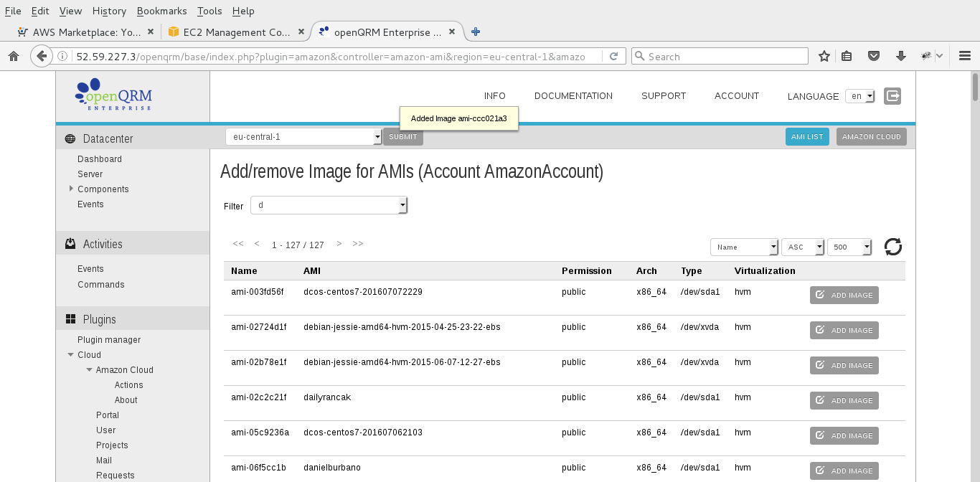Open the Downloads arrow icon
This screenshot has height=482, width=980.
(x=901, y=56)
